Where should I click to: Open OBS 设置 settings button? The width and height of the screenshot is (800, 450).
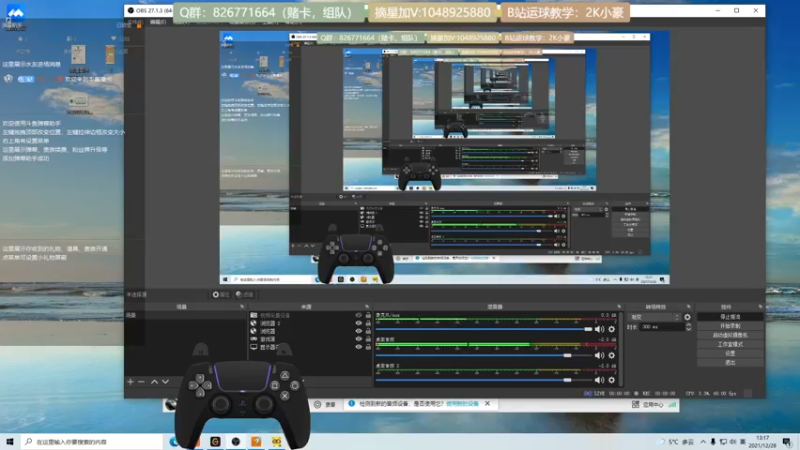pyautogui.click(x=730, y=354)
